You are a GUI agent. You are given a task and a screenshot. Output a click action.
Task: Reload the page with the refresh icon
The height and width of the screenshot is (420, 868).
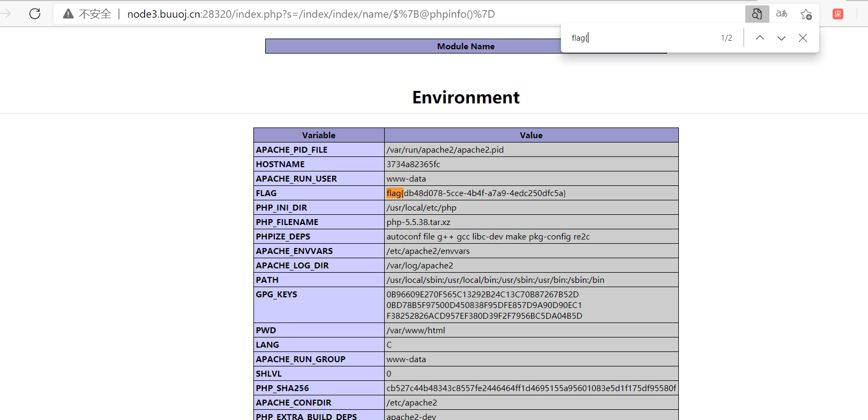coord(35,13)
